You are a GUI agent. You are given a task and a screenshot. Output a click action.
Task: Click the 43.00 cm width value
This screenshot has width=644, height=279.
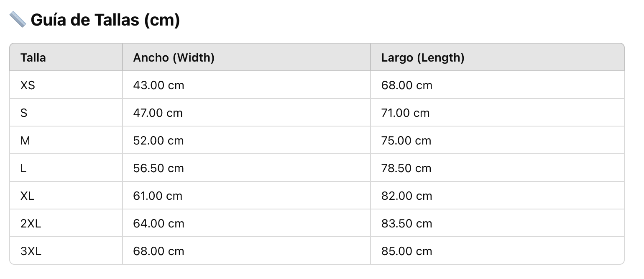pos(158,85)
